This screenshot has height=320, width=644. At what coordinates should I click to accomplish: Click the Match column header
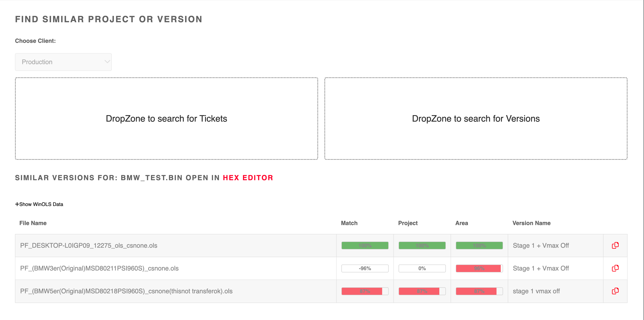pyautogui.click(x=349, y=223)
